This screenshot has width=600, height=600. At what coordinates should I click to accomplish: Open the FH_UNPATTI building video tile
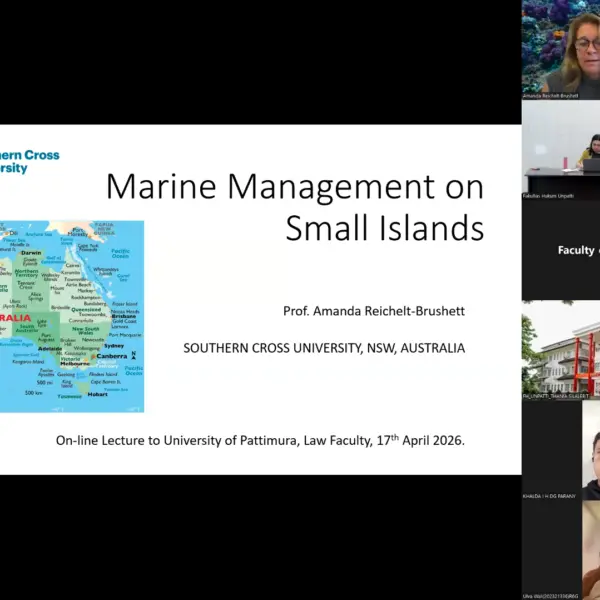click(560, 350)
